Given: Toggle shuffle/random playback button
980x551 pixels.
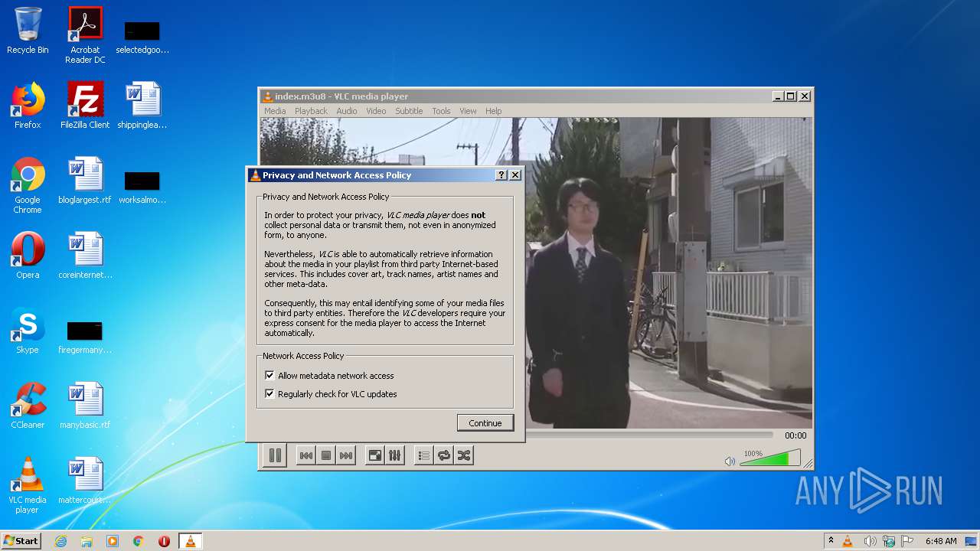Looking at the screenshot, I should (x=463, y=455).
